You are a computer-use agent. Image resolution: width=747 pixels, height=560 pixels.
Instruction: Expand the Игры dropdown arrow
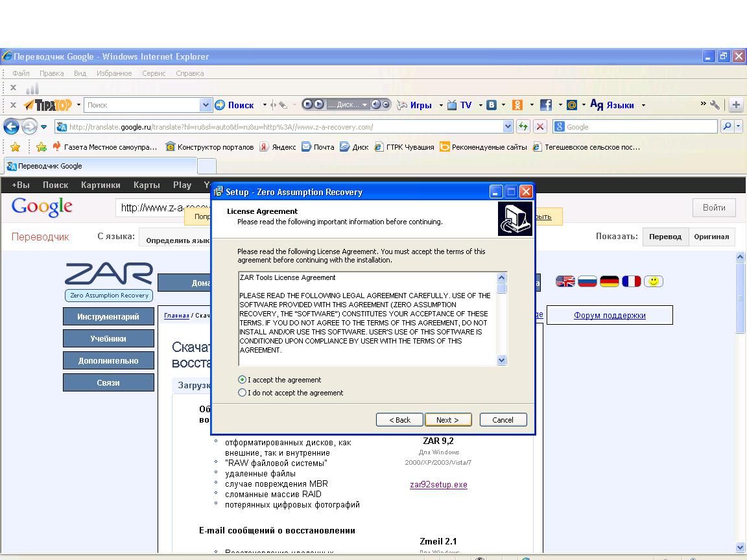pos(441,105)
